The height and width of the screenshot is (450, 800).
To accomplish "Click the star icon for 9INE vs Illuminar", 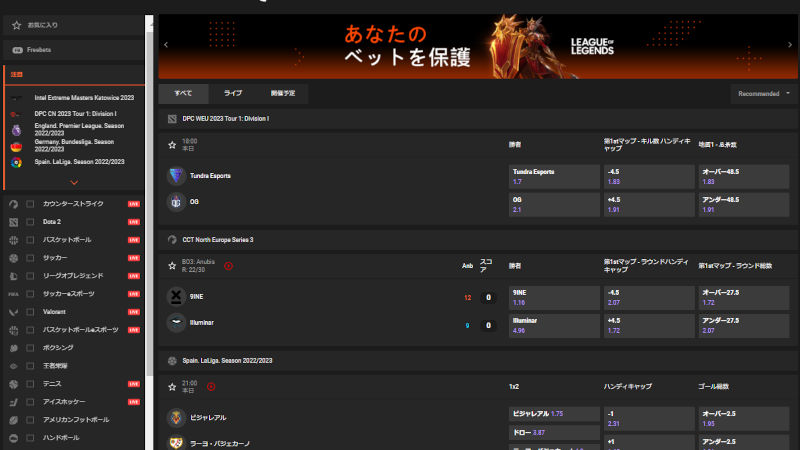I will click(x=172, y=266).
